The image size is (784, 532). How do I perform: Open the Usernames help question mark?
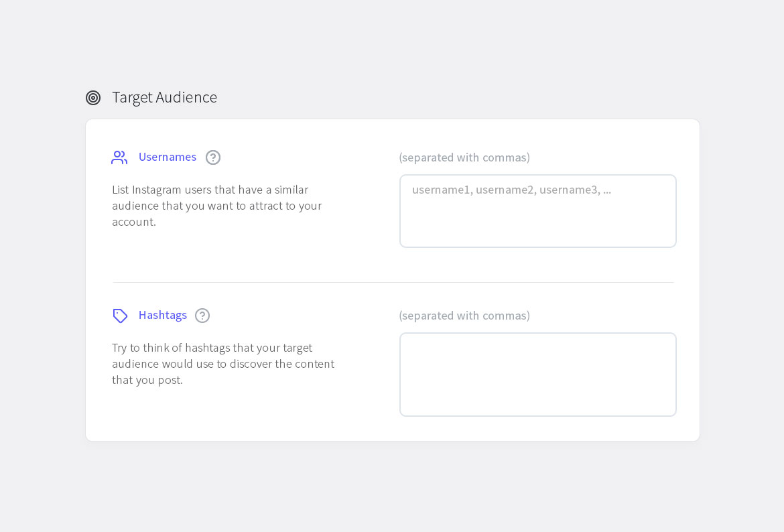(x=213, y=157)
